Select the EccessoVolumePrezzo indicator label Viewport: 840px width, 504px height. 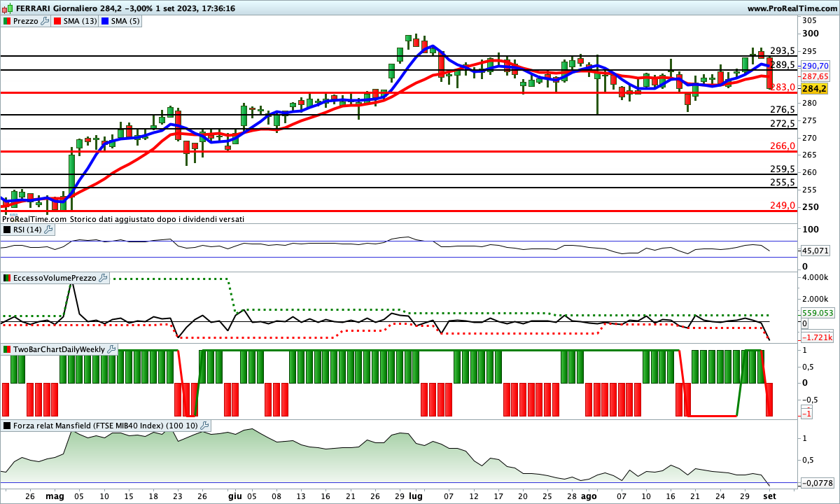(x=55, y=278)
